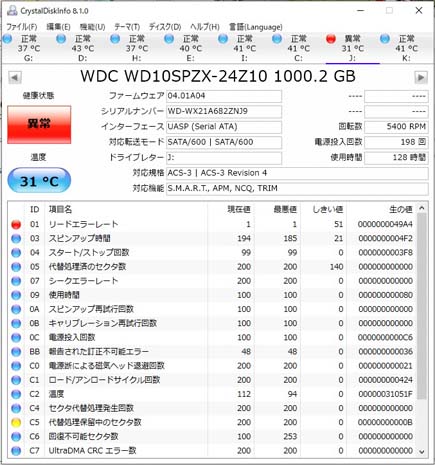The image size is (435, 465).
Task: Select worst value 253 in row C6
Action: coord(290,436)
